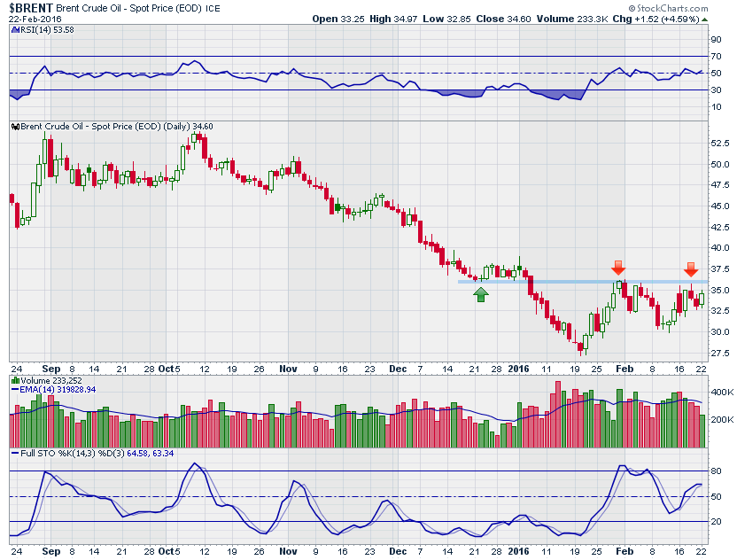Click the Nov label on price panel date axis
This screenshot has height=560, width=737.
(x=288, y=369)
